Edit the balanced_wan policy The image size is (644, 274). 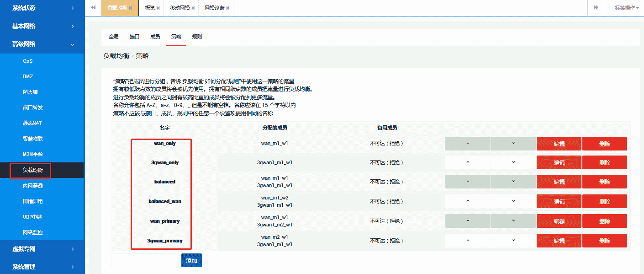pos(559,201)
